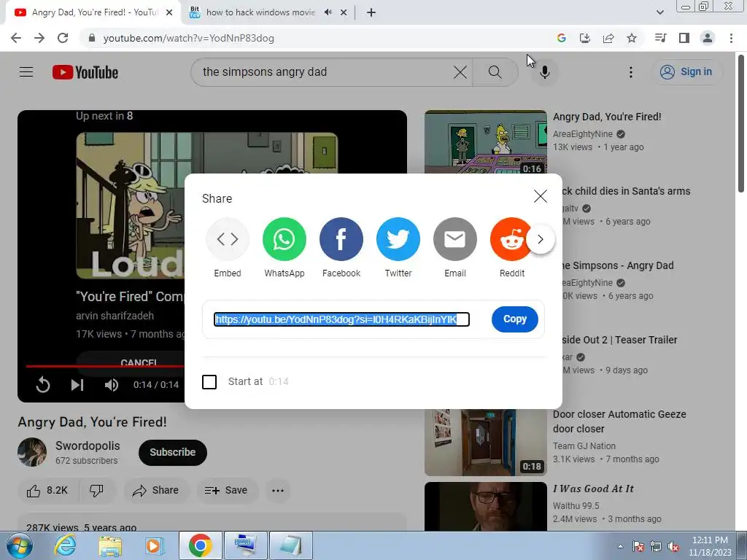Reload the current page

[x=63, y=38]
